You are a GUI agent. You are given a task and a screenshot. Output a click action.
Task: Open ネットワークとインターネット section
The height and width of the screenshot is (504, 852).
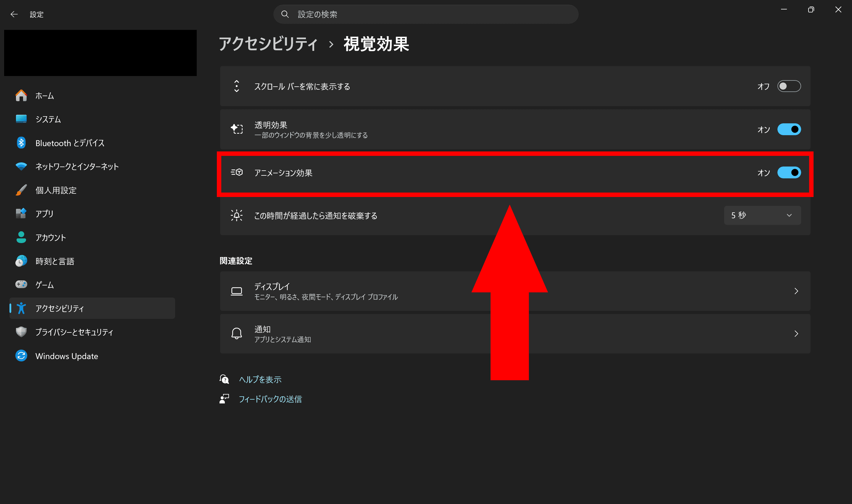pyautogui.click(x=92, y=167)
